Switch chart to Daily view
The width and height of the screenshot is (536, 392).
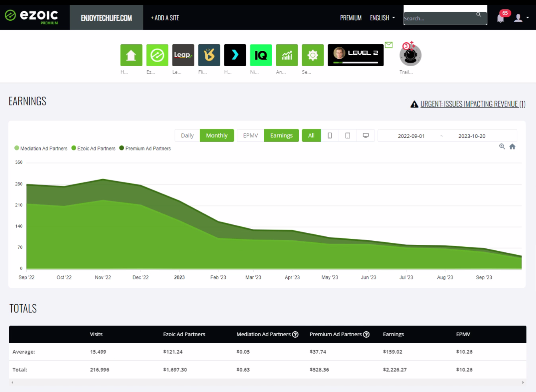187,136
